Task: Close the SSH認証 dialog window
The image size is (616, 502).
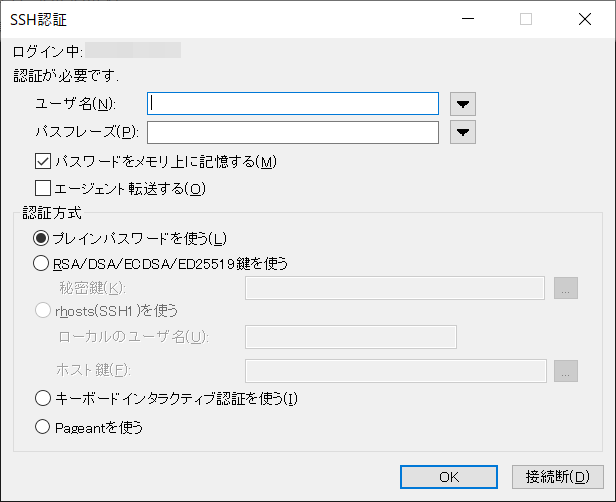Action: (x=585, y=19)
